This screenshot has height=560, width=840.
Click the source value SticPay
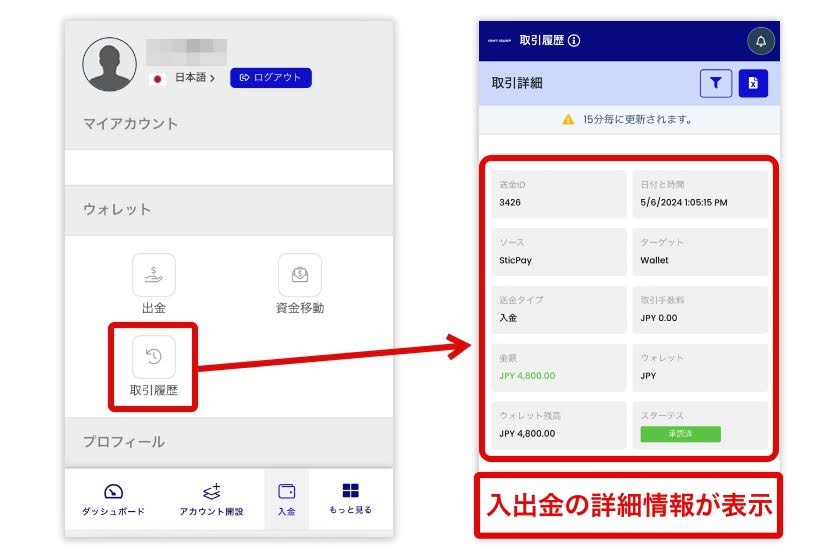(x=515, y=260)
